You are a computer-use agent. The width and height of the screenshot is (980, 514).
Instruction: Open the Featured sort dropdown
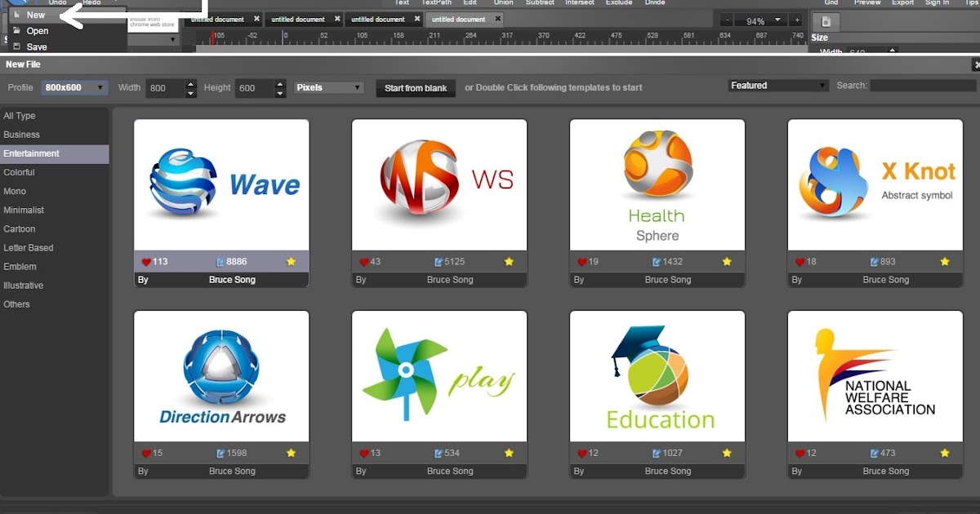click(x=778, y=85)
